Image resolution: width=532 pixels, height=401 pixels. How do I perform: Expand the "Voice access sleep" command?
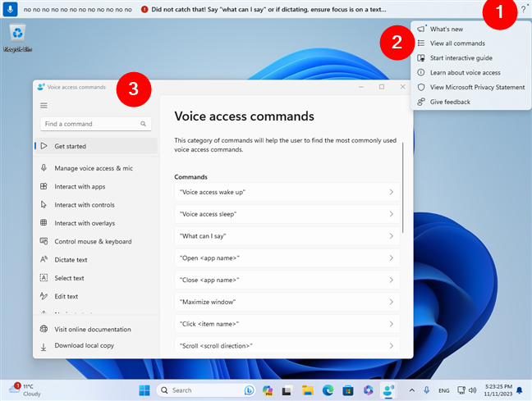[x=287, y=214]
